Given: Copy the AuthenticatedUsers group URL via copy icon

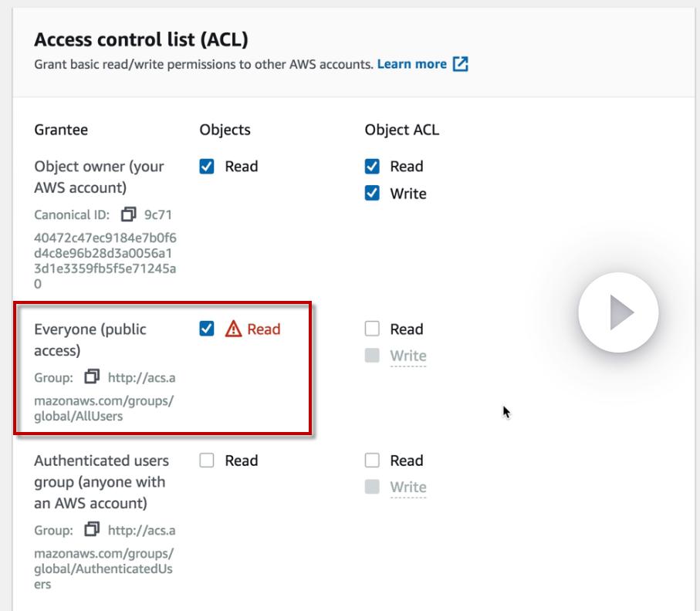Looking at the screenshot, I should tap(93, 530).
